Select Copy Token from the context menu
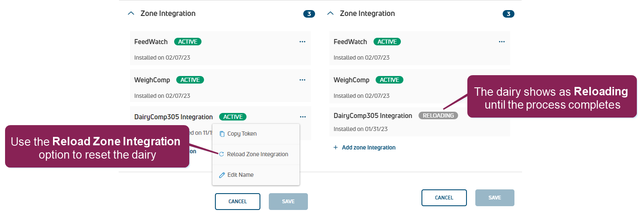Screen dimensions: 644x215 [242, 134]
